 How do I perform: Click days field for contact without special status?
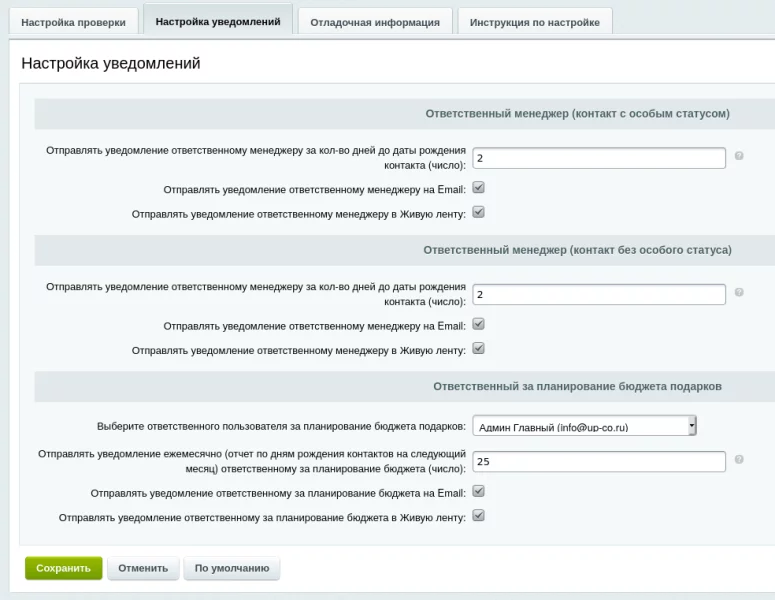pyautogui.click(x=598, y=295)
